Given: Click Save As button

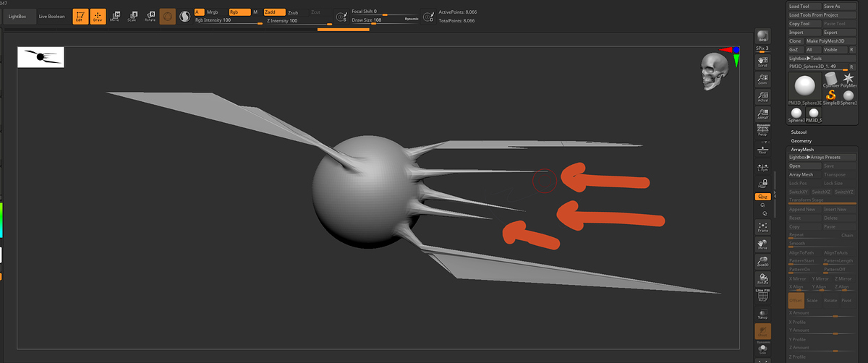Looking at the screenshot, I should (840, 7).
